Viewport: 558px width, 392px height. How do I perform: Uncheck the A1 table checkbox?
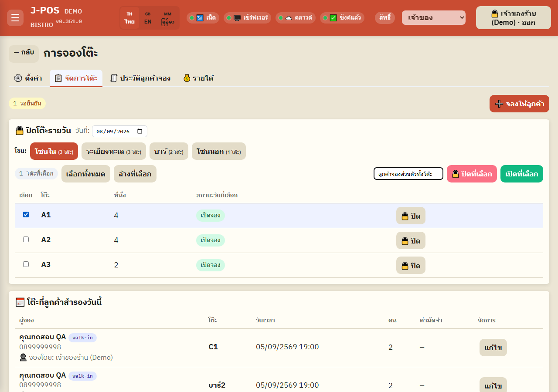[x=26, y=215]
